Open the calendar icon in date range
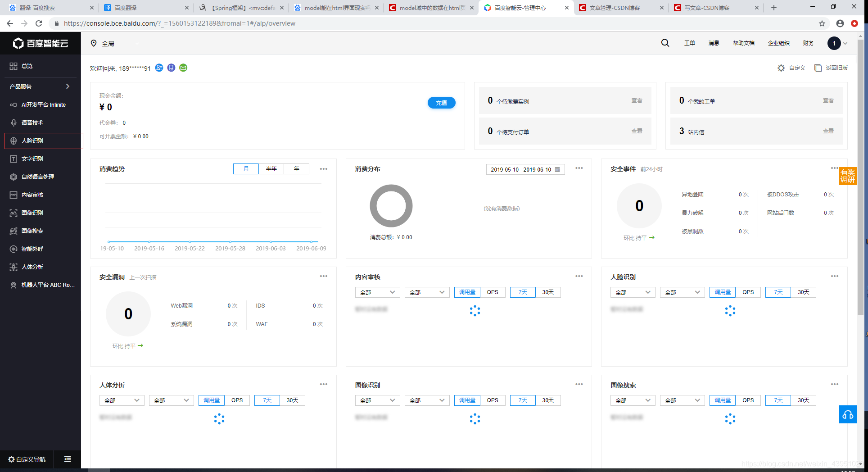Image resolution: width=868 pixels, height=472 pixels. [557, 169]
